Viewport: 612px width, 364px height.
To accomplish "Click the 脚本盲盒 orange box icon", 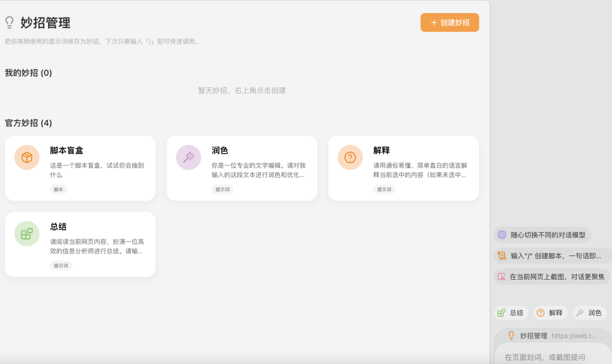I will (x=27, y=157).
